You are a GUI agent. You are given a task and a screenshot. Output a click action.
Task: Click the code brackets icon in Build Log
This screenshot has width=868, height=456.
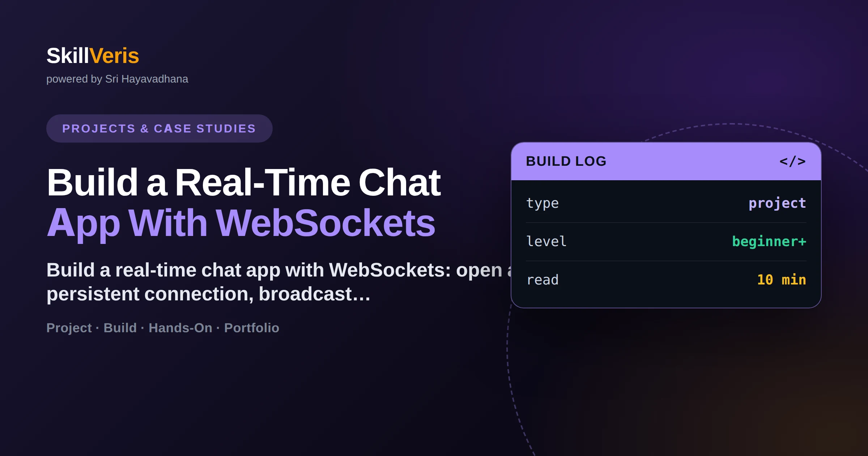pos(792,161)
